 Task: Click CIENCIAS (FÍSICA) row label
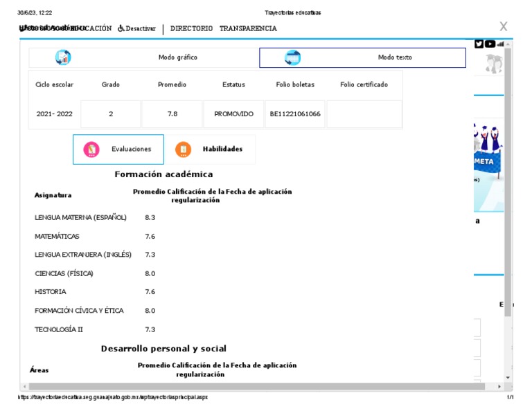pos(64,273)
